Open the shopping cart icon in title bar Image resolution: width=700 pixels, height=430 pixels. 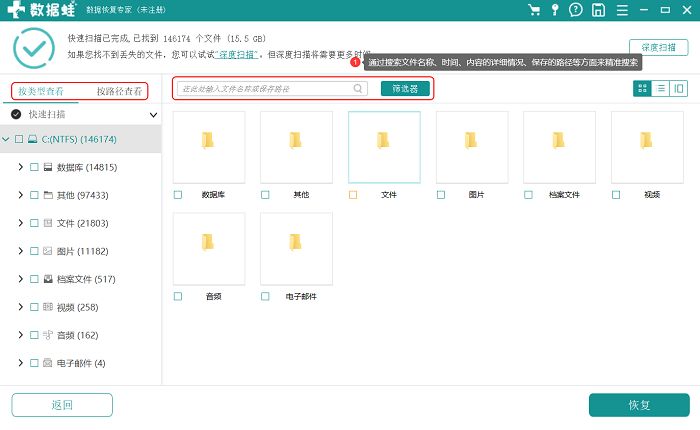[533, 10]
